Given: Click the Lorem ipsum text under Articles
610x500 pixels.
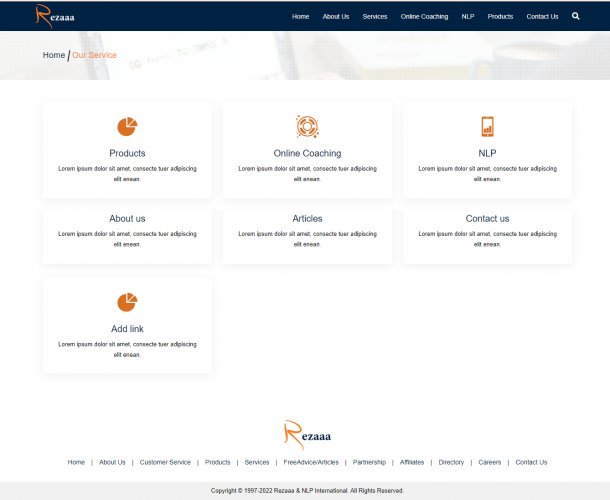Looking at the screenshot, I should [307, 239].
